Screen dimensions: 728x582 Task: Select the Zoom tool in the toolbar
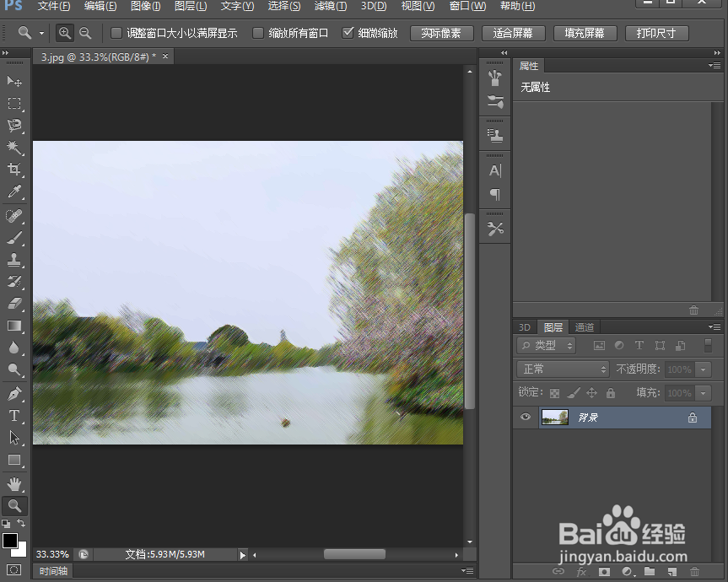[x=13, y=506]
